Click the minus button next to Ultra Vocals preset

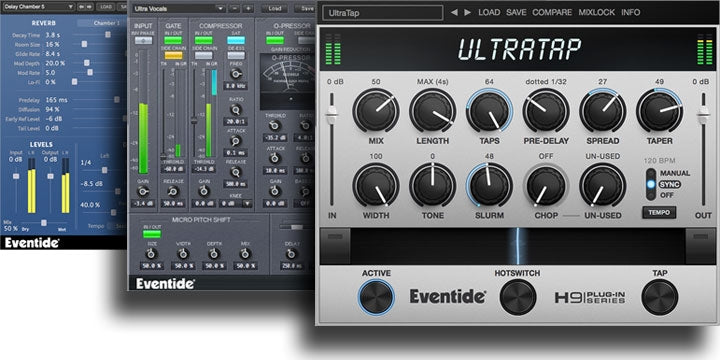234,8
